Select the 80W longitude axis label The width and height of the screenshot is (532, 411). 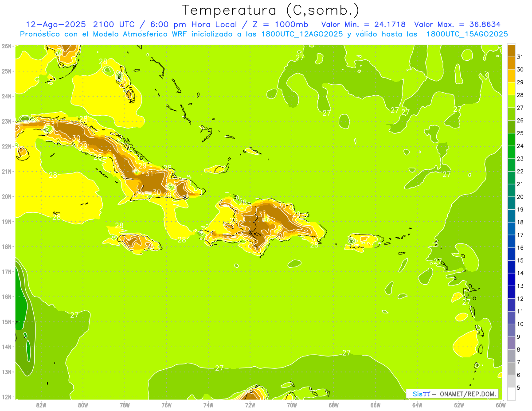coord(83,405)
